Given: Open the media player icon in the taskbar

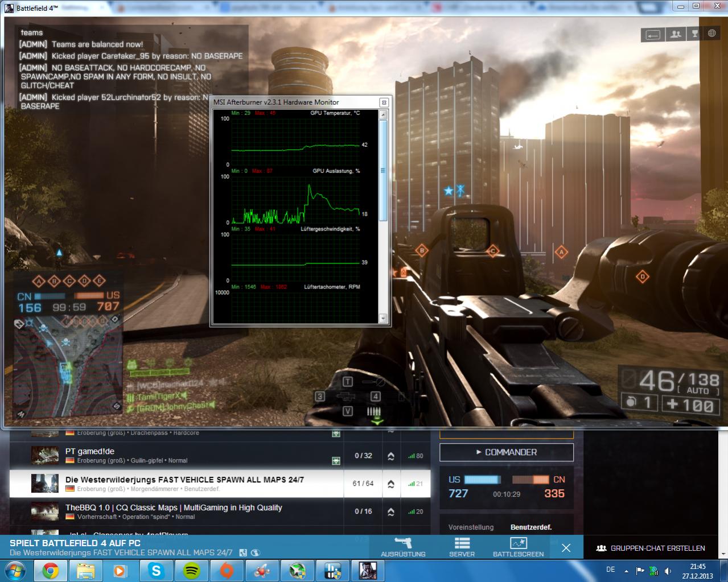Looking at the screenshot, I should tap(120, 570).
